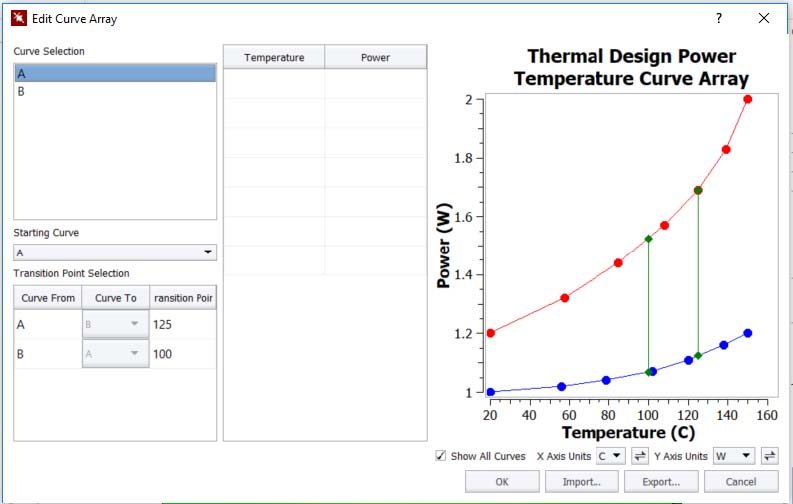Click the Import... button

581,481
